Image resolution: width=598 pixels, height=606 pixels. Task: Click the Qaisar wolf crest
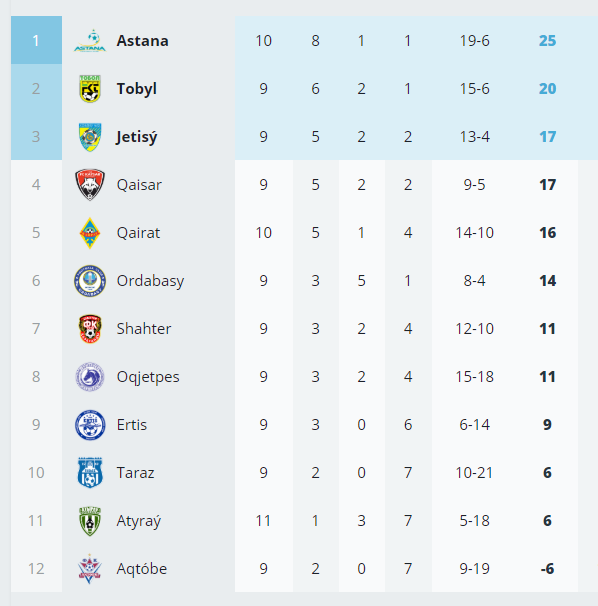tap(90, 185)
